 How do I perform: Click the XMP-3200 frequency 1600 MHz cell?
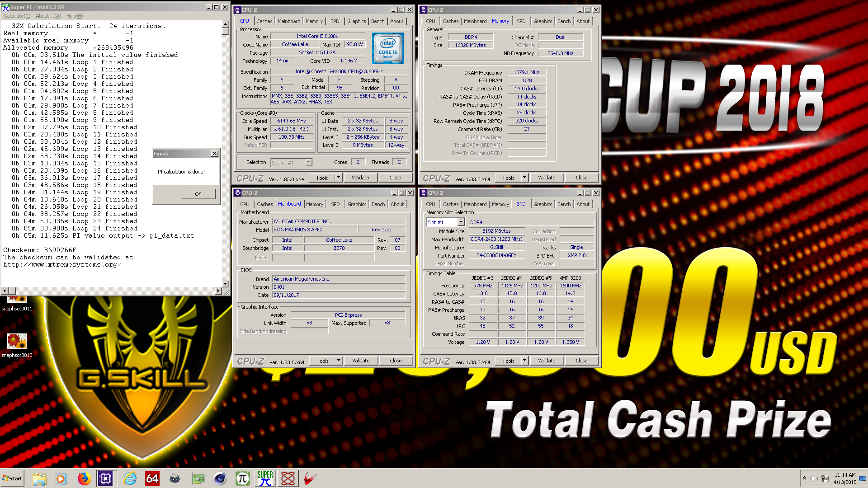[x=570, y=286]
